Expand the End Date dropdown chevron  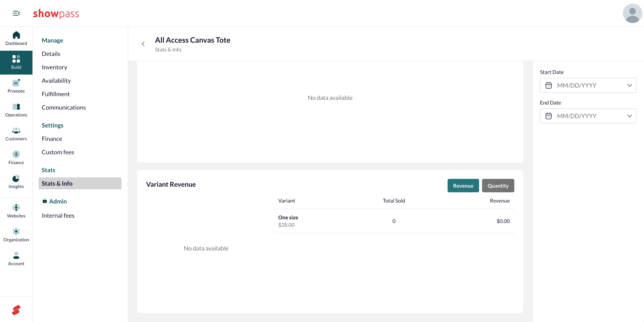(x=629, y=116)
